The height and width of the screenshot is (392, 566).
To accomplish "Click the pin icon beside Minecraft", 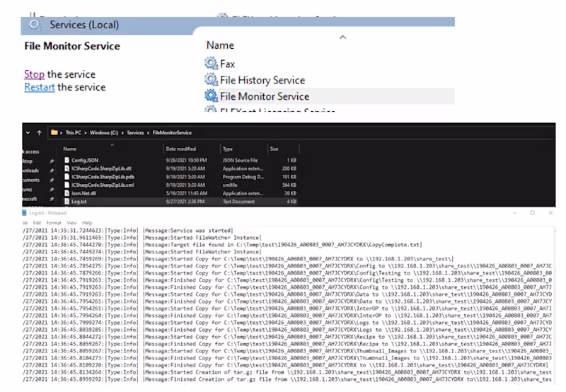I will (52, 199).
